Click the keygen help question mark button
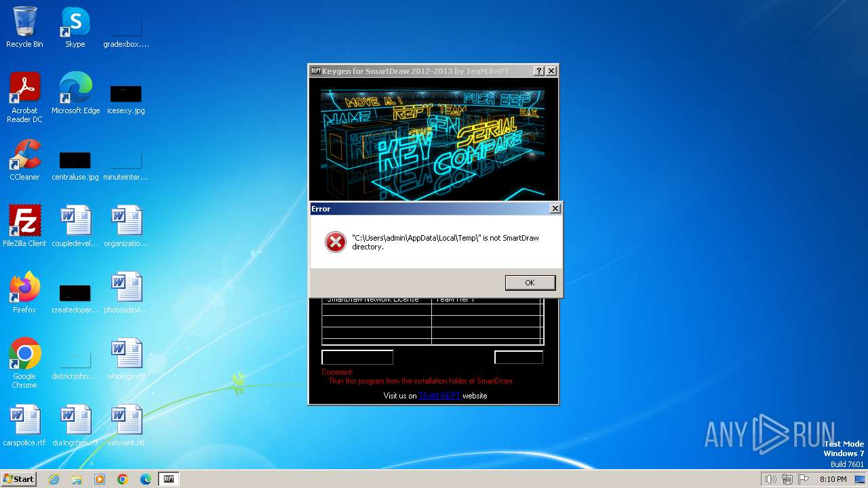Viewport: 868px width, 488px height. (539, 71)
